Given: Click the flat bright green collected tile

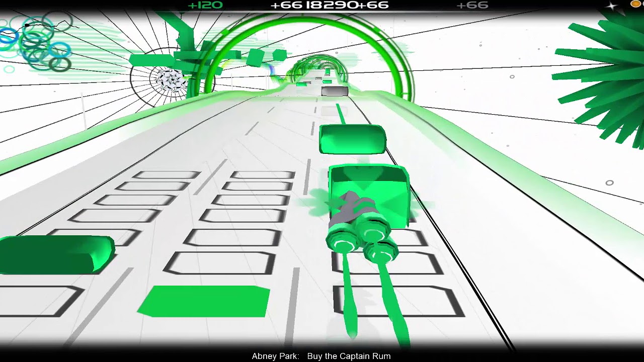Looking at the screenshot, I should (204, 301).
